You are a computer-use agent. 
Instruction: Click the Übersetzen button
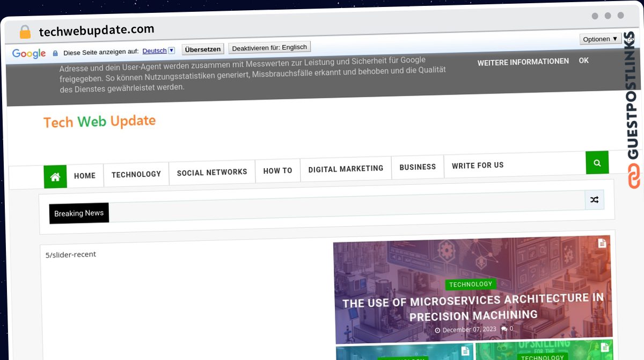(x=203, y=49)
